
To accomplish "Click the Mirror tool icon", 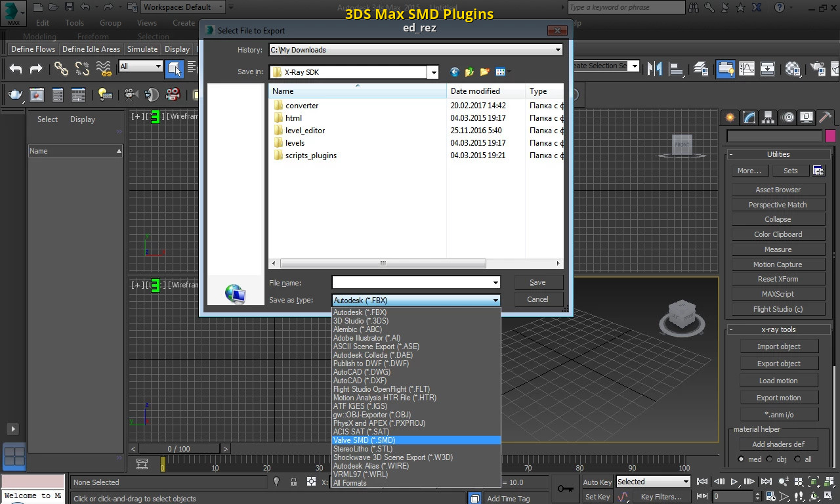I will (654, 68).
